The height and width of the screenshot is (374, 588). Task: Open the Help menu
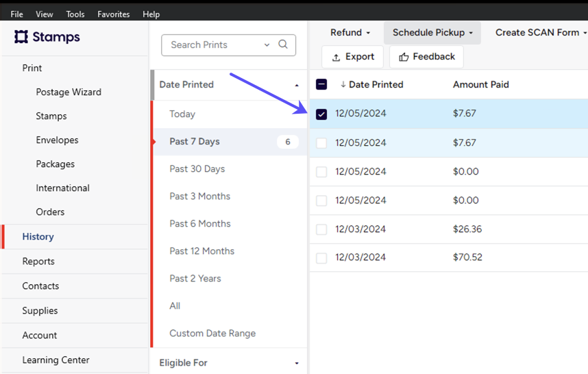pyautogui.click(x=151, y=14)
